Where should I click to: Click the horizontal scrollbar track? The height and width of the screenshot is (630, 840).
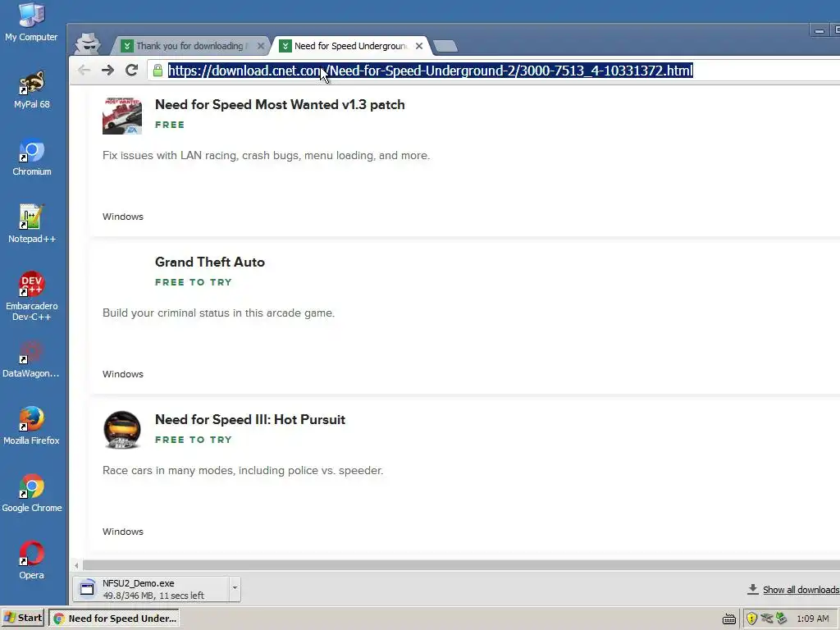(461, 565)
